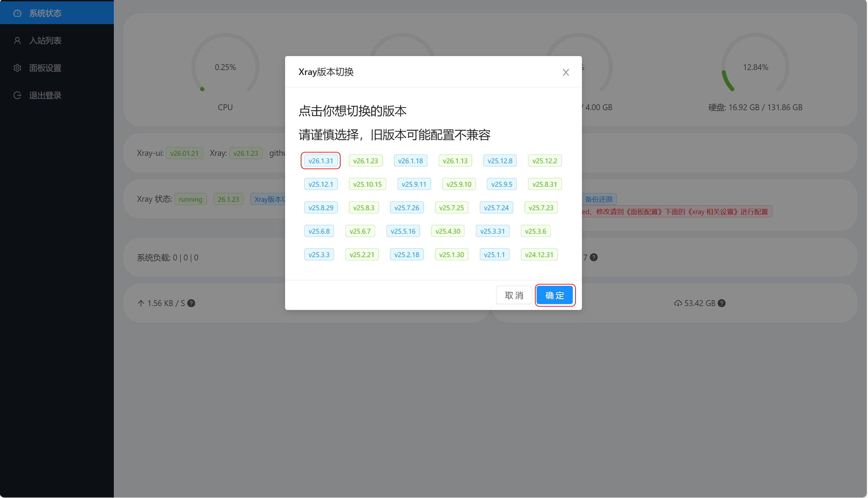The image size is (868, 498).
Task: Select version v25.7.25
Action: (451, 208)
